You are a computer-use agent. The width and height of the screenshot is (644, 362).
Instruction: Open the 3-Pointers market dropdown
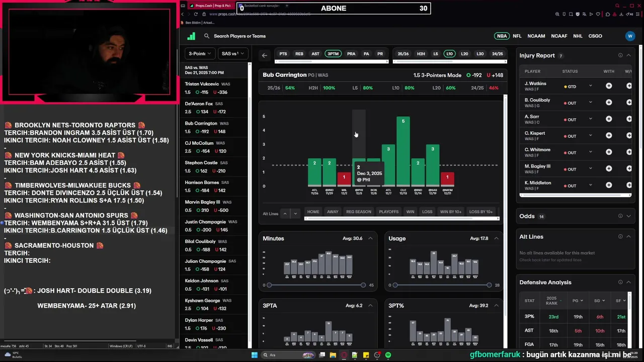200,53
